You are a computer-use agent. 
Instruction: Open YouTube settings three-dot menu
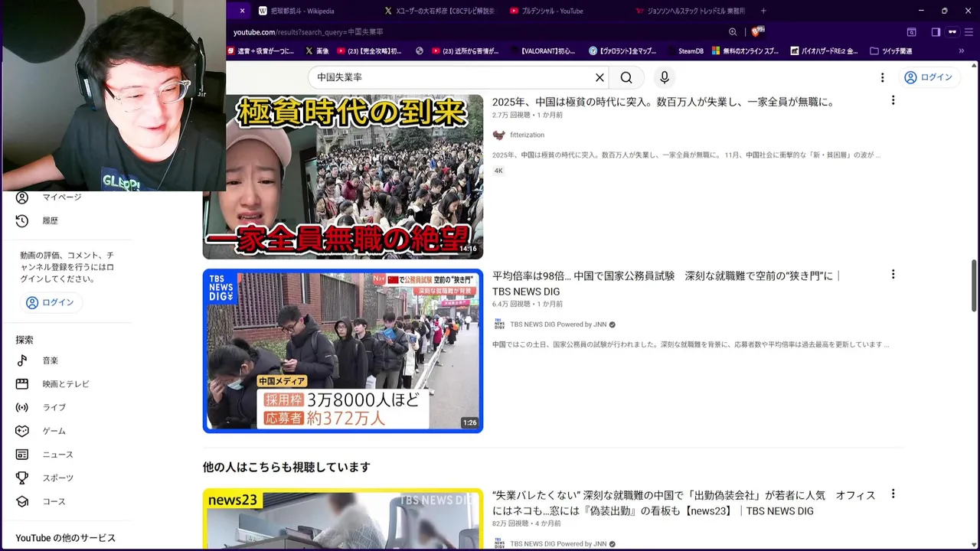(882, 77)
